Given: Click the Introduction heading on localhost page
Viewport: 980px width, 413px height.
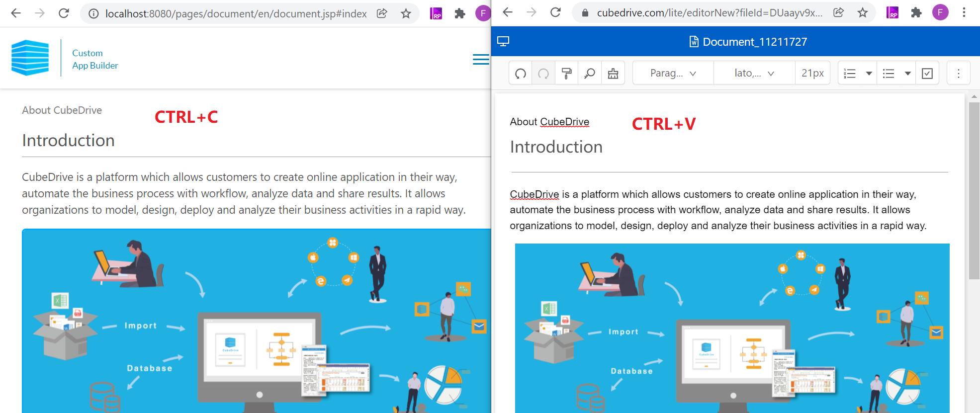Looking at the screenshot, I should [x=69, y=141].
